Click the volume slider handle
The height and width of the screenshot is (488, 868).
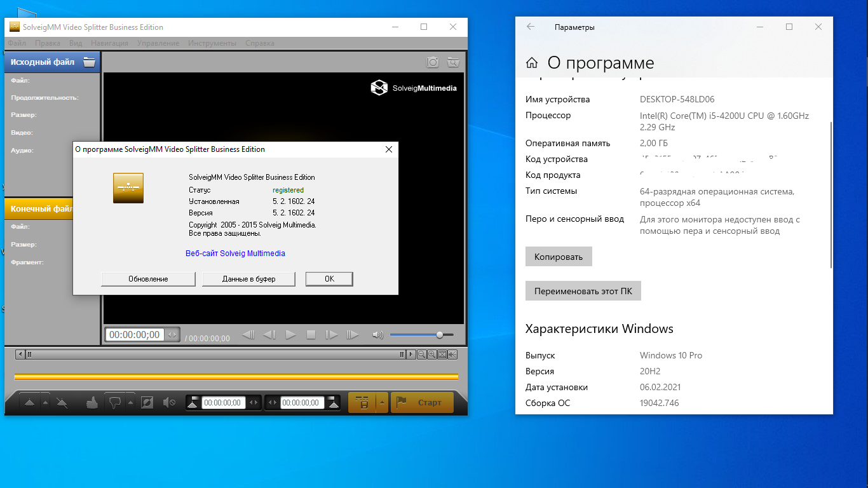coord(439,335)
